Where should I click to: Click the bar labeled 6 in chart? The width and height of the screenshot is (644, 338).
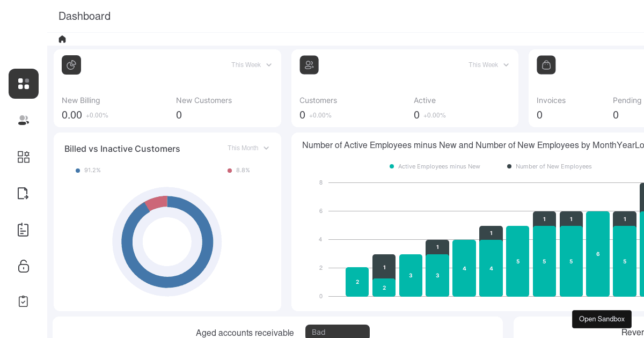tap(598, 254)
